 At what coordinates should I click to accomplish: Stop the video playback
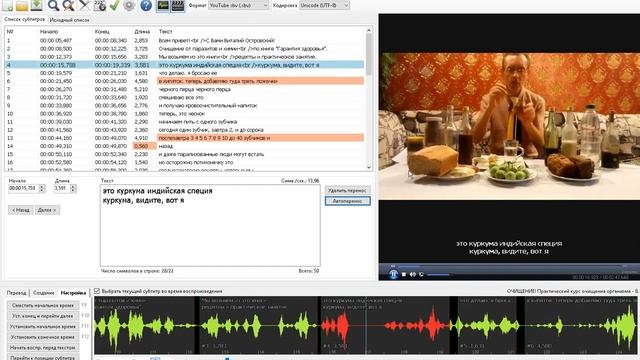coord(404,274)
